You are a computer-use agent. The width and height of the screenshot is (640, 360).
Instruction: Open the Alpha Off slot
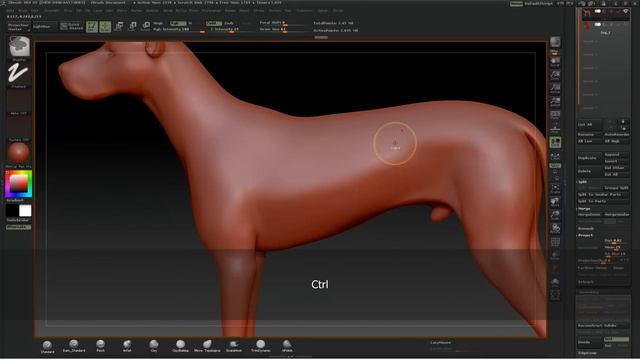tap(19, 100)
